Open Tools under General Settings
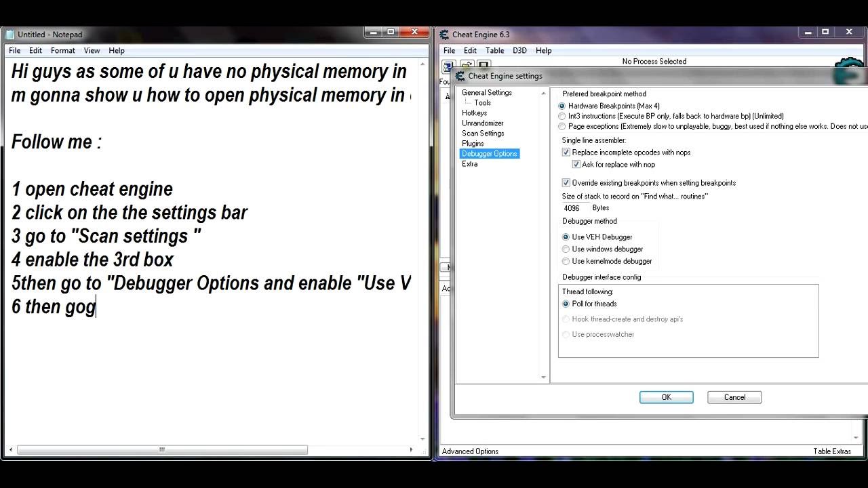Screen dimensions: 868x488 (482, 103)
